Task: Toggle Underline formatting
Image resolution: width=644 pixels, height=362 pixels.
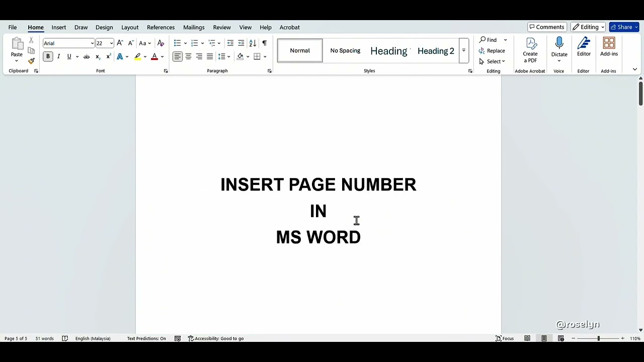Action: pos(69,57)
